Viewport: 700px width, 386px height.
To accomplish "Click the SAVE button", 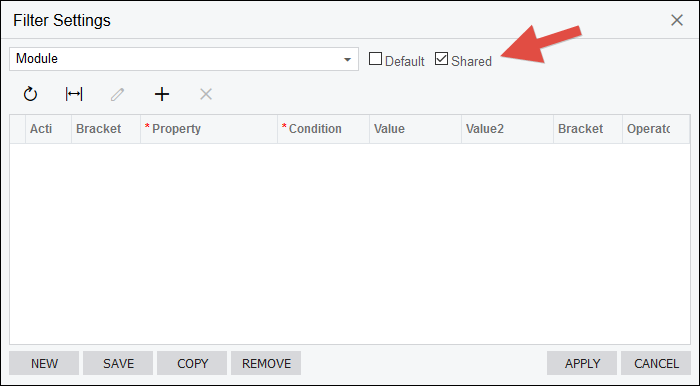I will (x=118, y=363).
